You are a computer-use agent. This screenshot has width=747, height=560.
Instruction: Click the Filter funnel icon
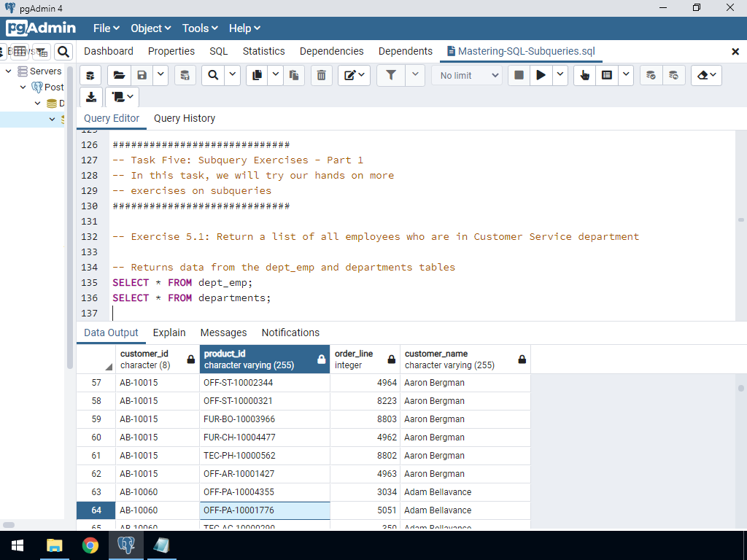391,75
